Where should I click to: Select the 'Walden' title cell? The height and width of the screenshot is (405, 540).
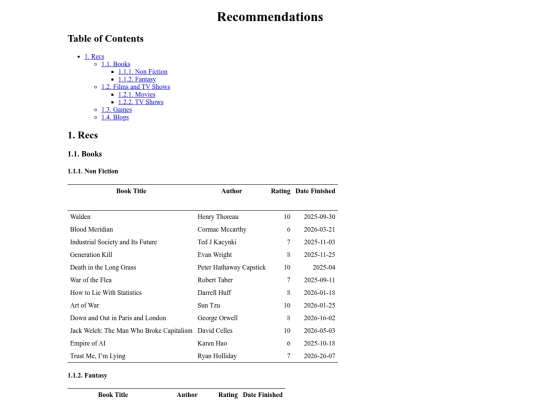80,217
